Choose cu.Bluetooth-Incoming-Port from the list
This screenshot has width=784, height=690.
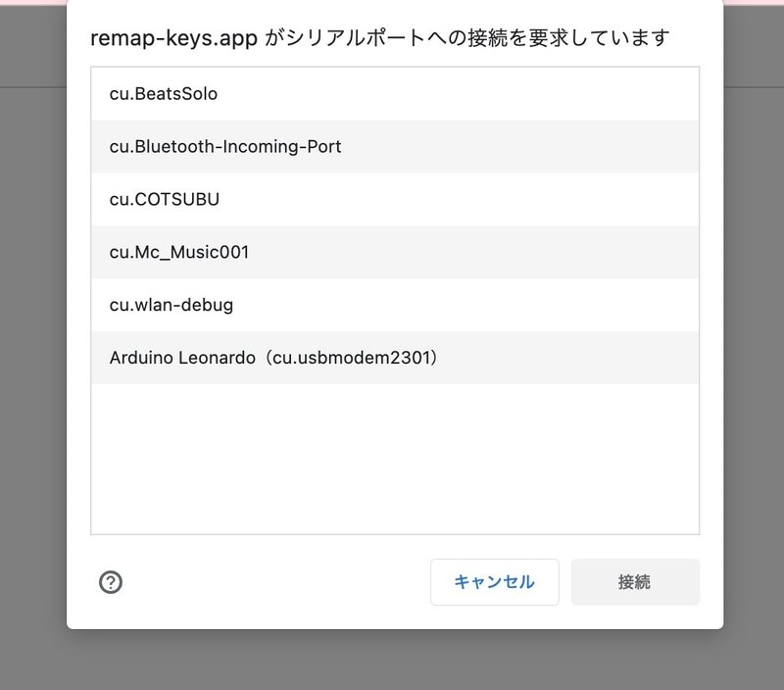point(395,146)
